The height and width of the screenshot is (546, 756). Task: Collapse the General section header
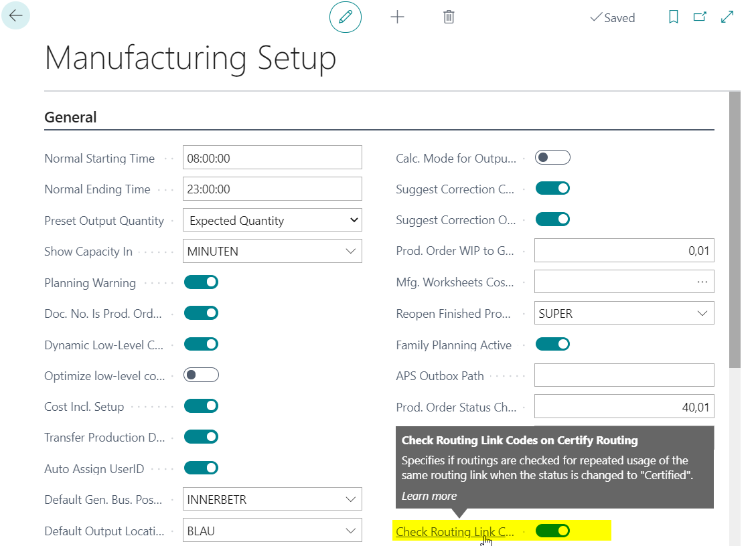click(70, 117)
